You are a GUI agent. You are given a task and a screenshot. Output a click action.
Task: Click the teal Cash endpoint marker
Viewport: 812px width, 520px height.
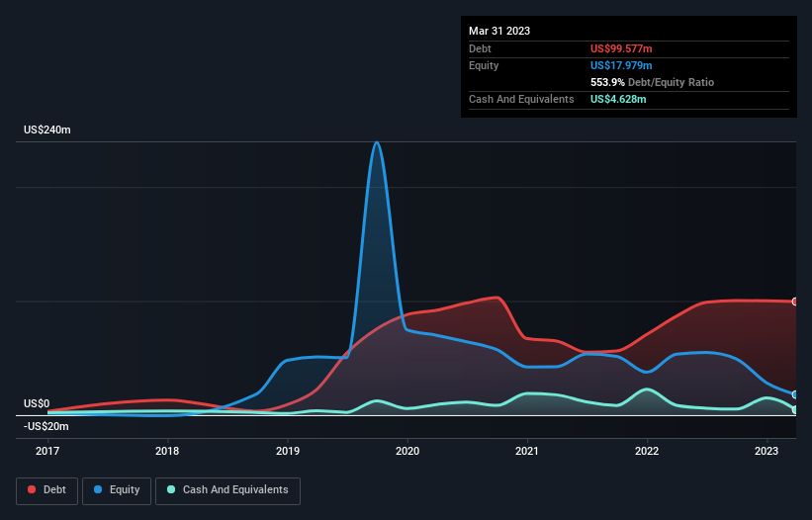click(795, 410)
